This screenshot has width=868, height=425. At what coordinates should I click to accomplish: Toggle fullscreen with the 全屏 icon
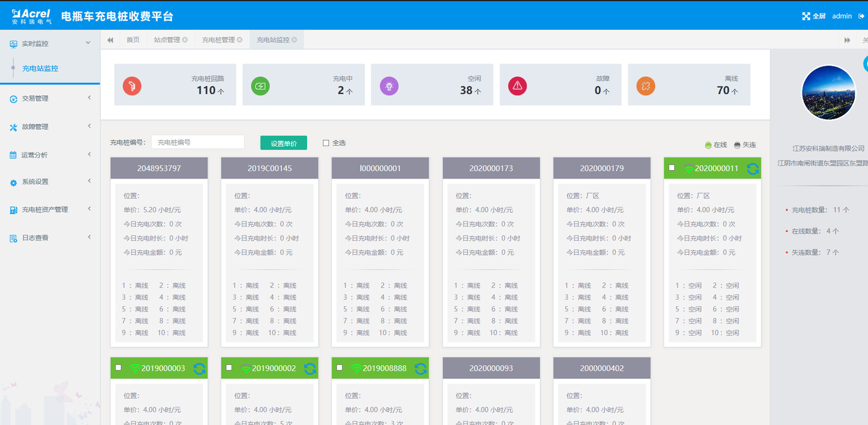point(806,16)
